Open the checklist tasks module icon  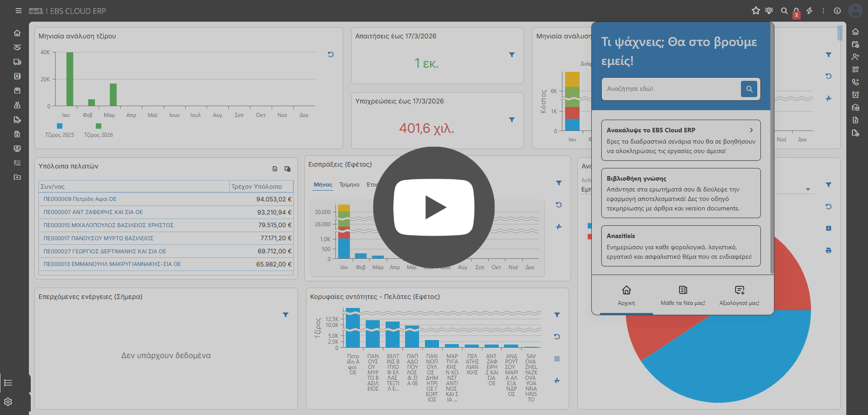(17, 163)
